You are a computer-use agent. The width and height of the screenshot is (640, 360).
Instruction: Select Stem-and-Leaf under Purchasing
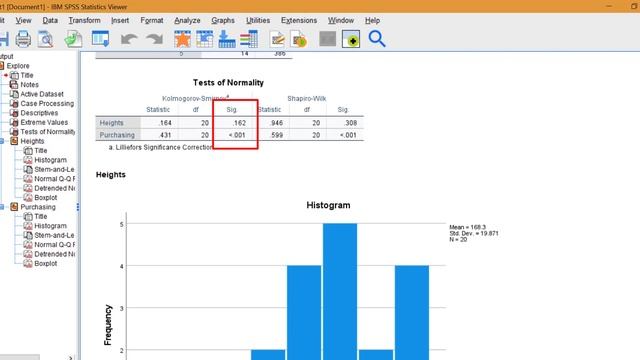(54, 235)
